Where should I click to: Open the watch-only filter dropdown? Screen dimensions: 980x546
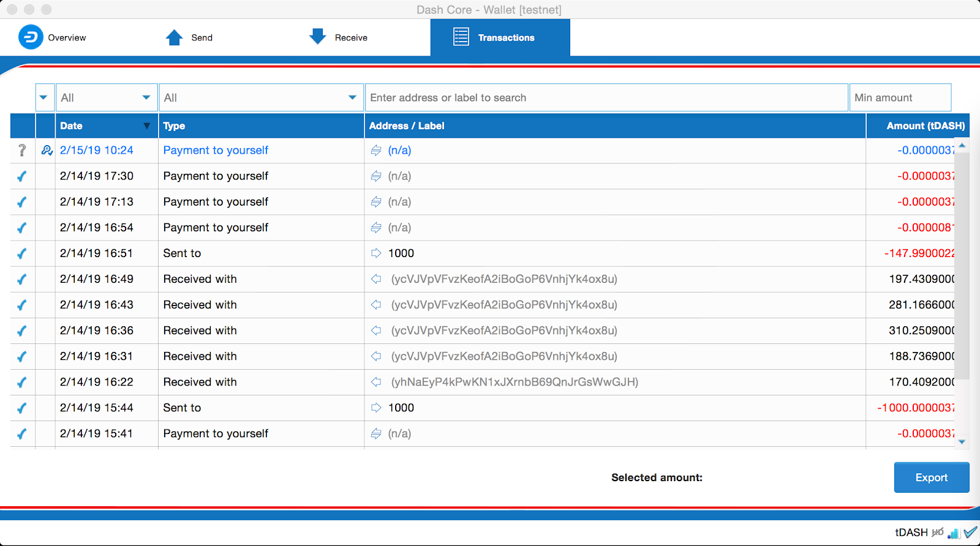coord(45,97)
